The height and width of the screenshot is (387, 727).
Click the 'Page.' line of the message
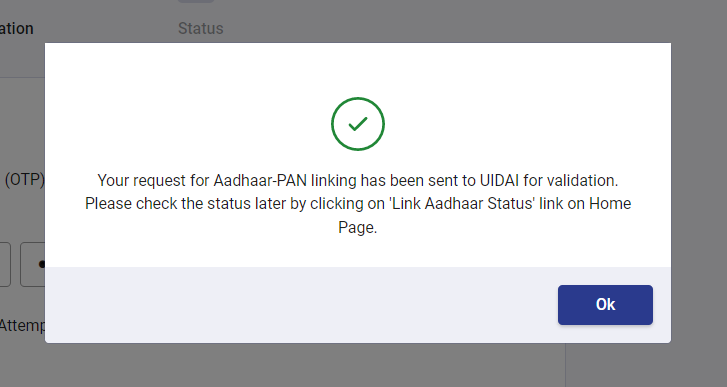tap(357, 227)
